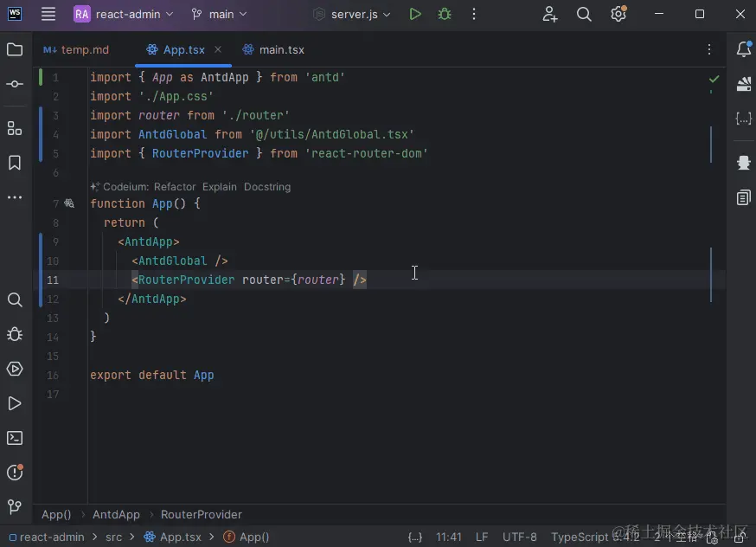Click Codeium Docstring link

tap(267, 187)
